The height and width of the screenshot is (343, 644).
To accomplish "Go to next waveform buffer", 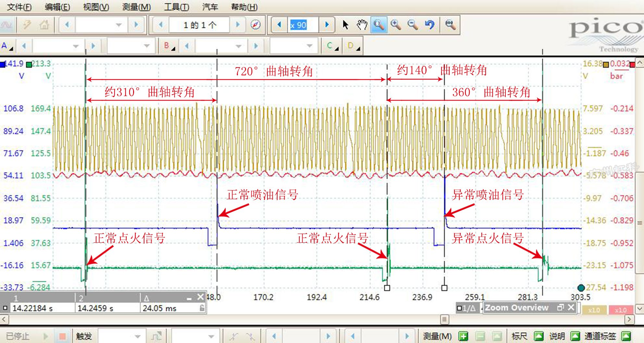I will 238,25.
